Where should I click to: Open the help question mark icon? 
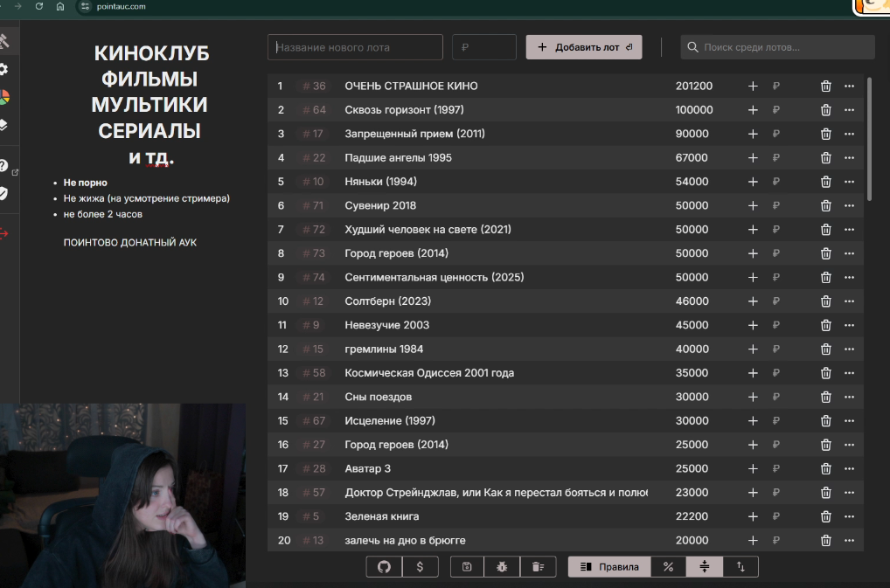pyautogui.click(x=3, y=166)
